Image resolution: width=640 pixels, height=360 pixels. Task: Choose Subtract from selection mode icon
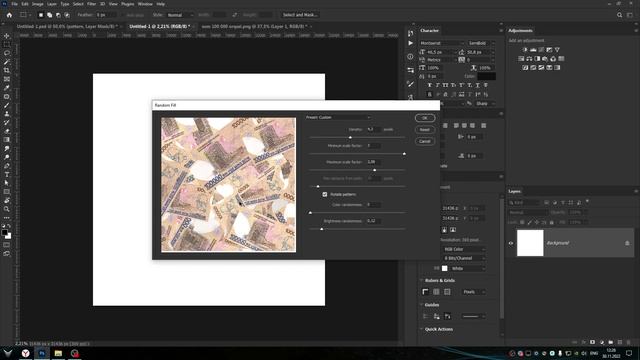[58, 15]
